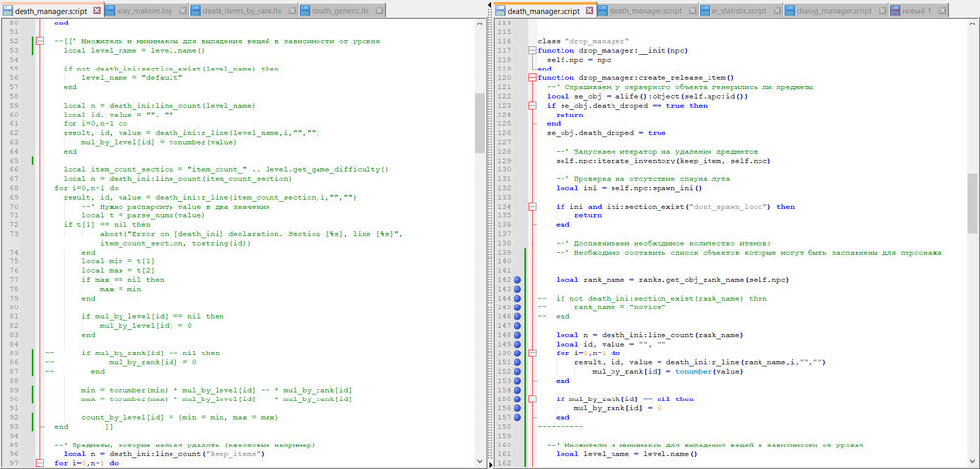Collapse the dont_spawn_loot if-block fold, line 134
This screenshot has height=469, width=980.
(532, 206)
